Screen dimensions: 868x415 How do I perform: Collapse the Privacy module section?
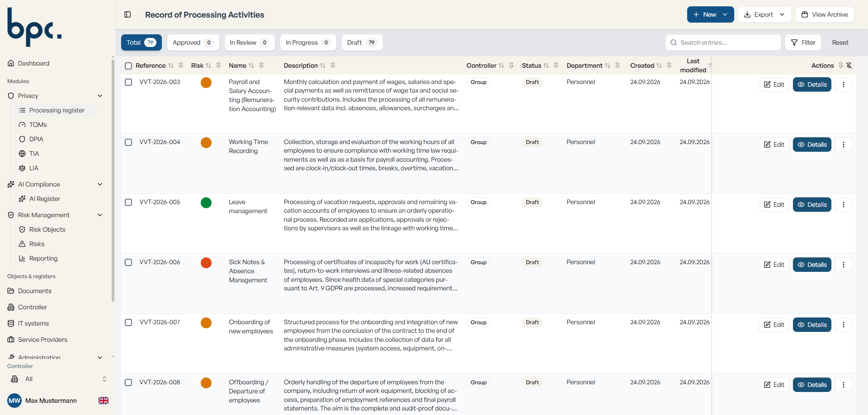click(100, 96)
